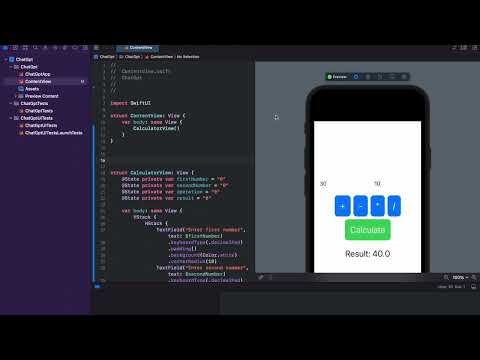Click the M status badge beside ContentView

[x=82, y=82]
